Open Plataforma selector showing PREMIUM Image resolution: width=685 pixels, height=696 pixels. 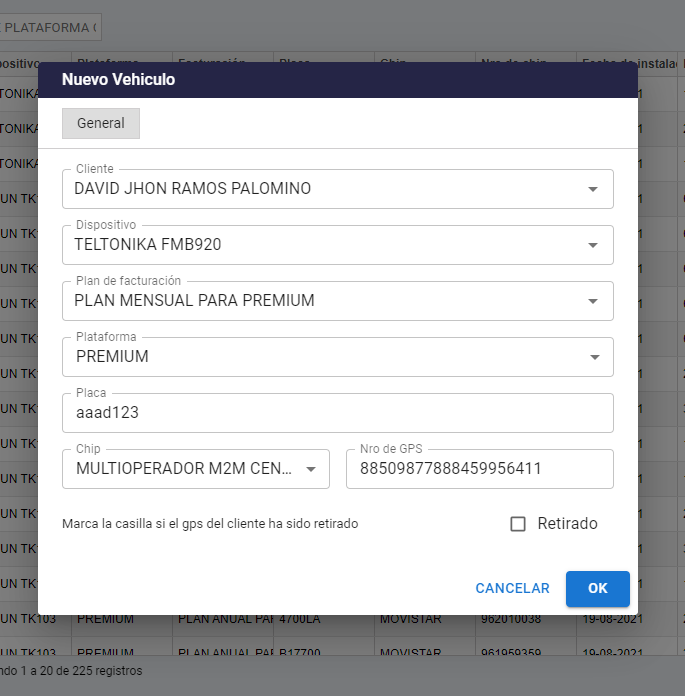coord(320,357)
